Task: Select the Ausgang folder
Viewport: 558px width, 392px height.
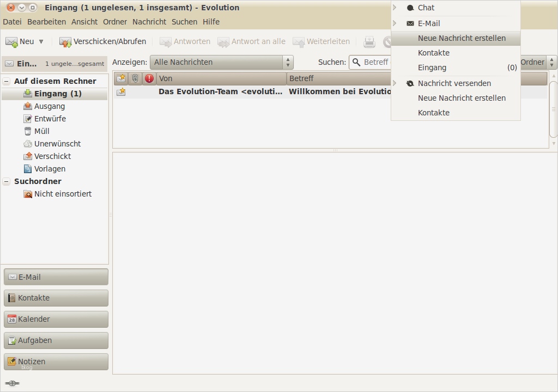Action: [x=50, y=106]
